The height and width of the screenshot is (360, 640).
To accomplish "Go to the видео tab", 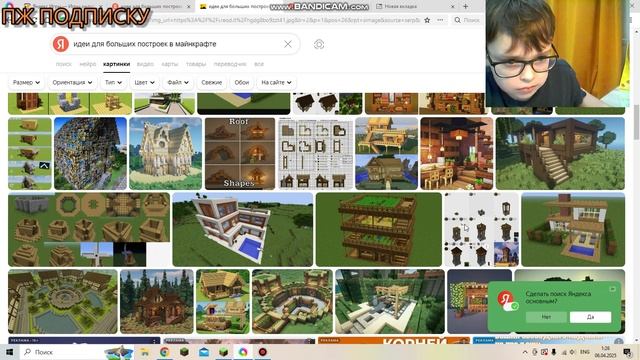I will (x=145, y=64).
